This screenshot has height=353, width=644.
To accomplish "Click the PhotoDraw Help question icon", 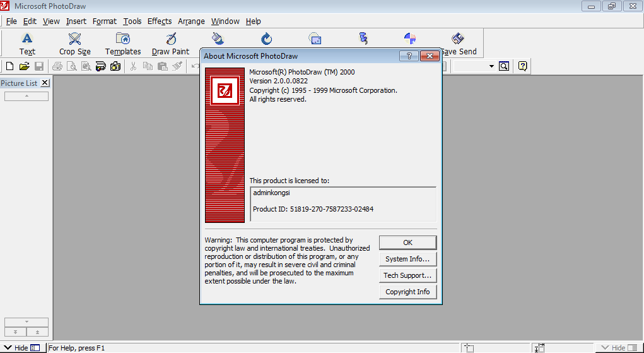I will pos(522,66).
